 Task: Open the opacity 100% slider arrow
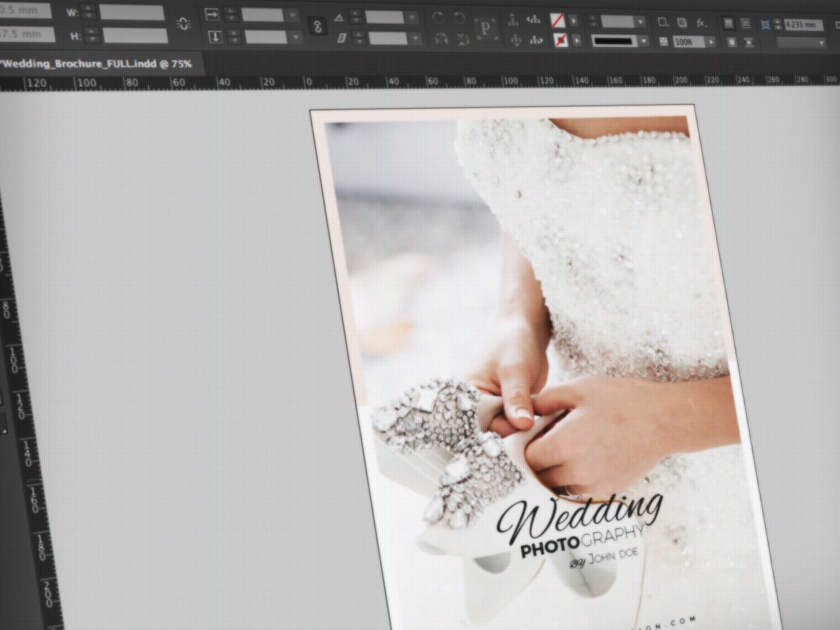[711, 42]
